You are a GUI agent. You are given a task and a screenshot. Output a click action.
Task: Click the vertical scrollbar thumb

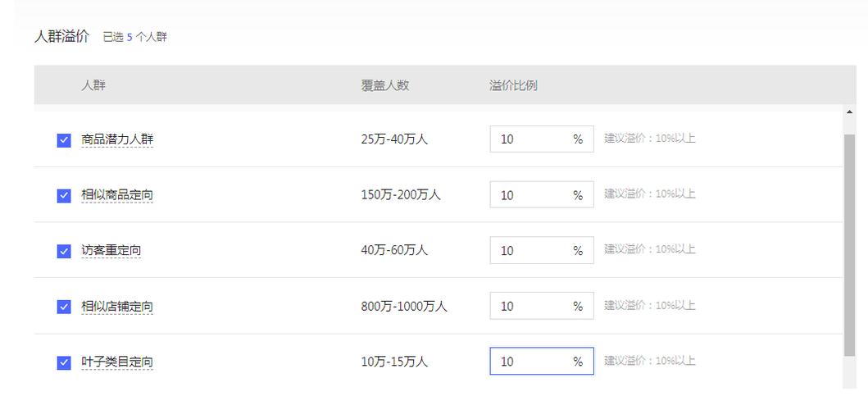tap(850, 245)
